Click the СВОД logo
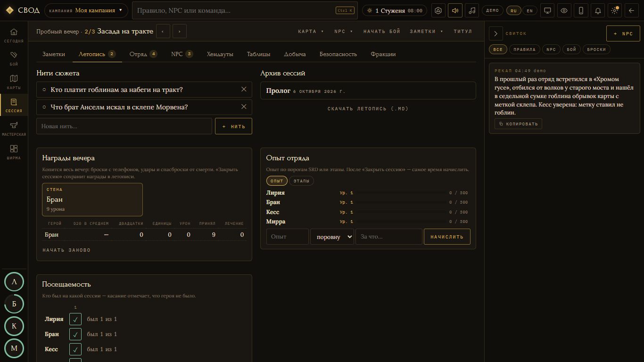644x362 pixels. pyautogui.click(x=22, y=10)
